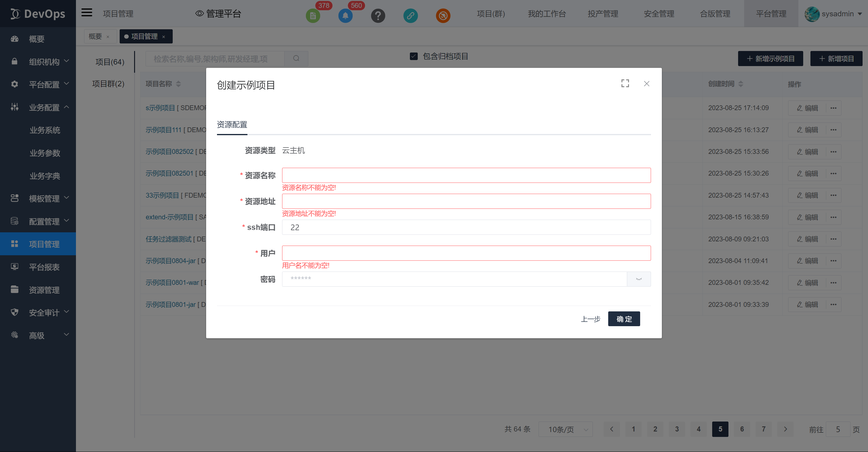Screen dimensions: 868x452
Task: Go to page 6 in pagination
Action: click(x=742, y=429)
